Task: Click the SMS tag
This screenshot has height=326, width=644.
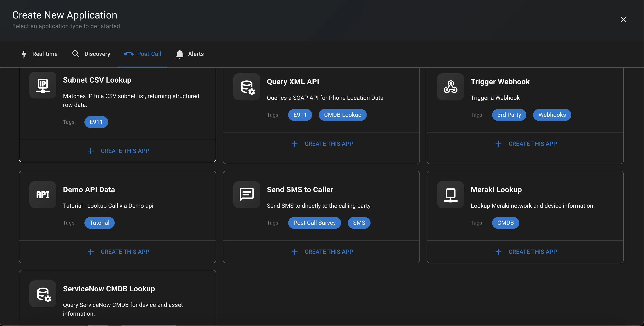Action: point(359,223)
